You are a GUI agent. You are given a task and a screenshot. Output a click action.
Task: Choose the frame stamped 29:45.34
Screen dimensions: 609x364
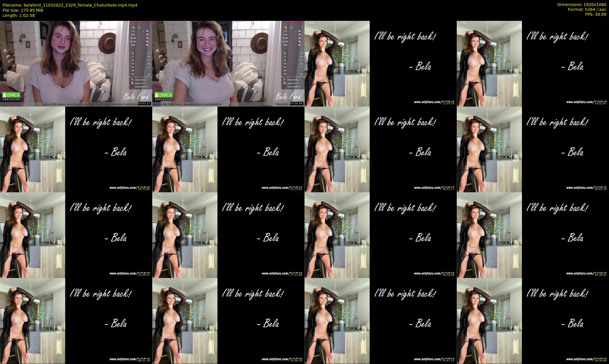pos(533,149)
